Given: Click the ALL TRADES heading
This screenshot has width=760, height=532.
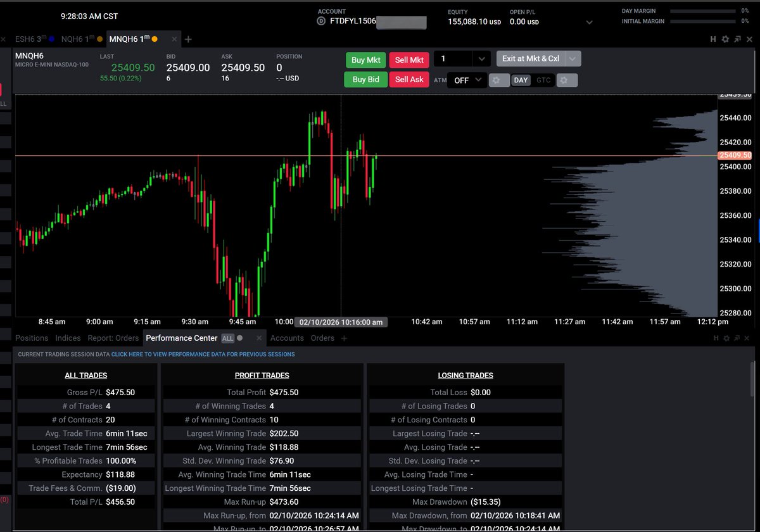Looking at the screenshot, I should pos(86,376).
